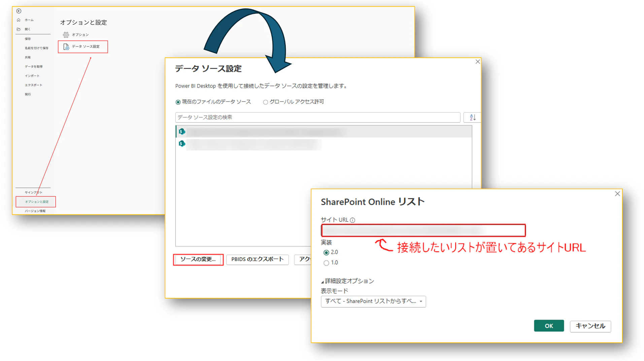Choose implementation 2.0 radio button
The height and width of the screenshot is (361, 644).
(326, 252)
